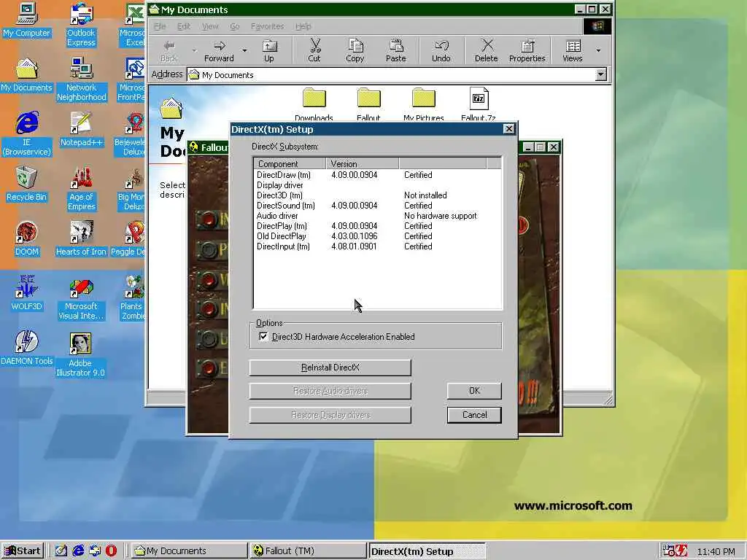747x560 pixels.
Task: Open the Recycle Bin icon
Action: (x=26, y=184)
